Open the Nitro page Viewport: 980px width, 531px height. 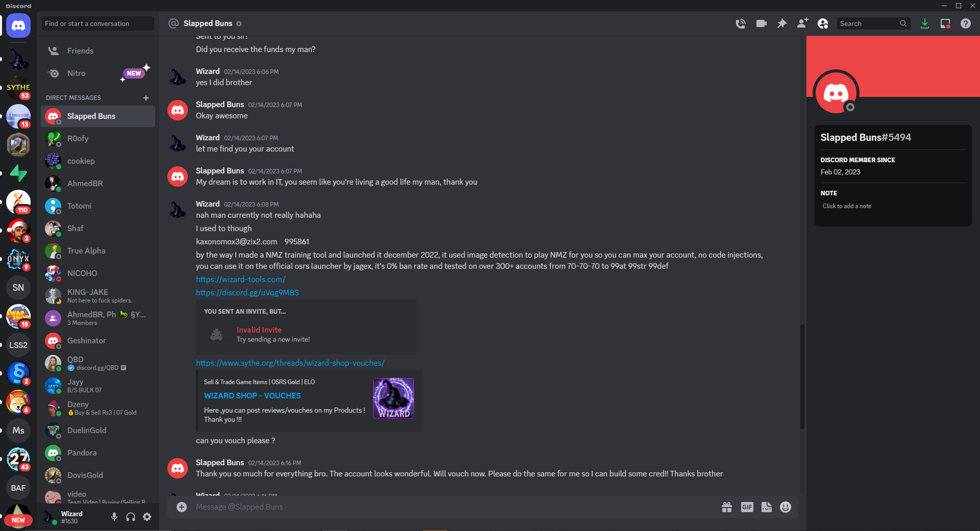77,73
